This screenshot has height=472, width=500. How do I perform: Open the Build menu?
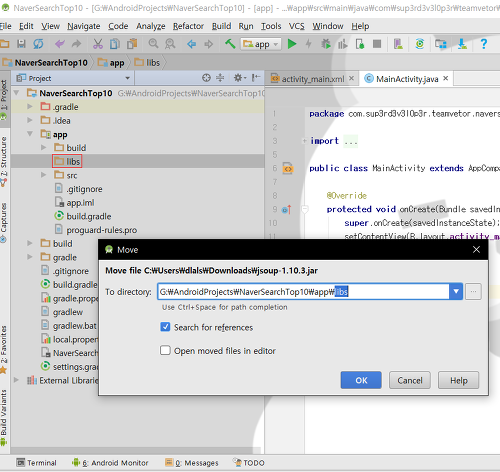[x=221, y=26]
